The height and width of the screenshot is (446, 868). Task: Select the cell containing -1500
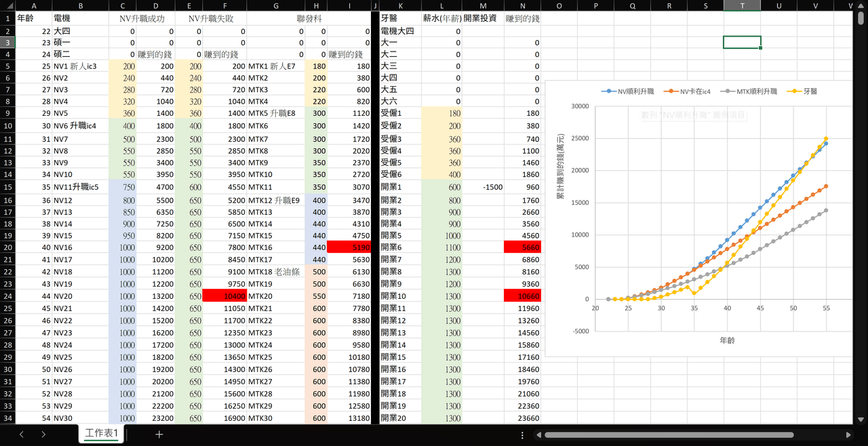[483, 186]
